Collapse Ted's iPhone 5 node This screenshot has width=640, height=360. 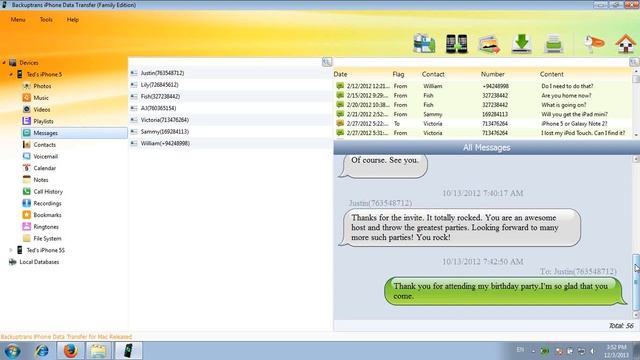point(11,75)
